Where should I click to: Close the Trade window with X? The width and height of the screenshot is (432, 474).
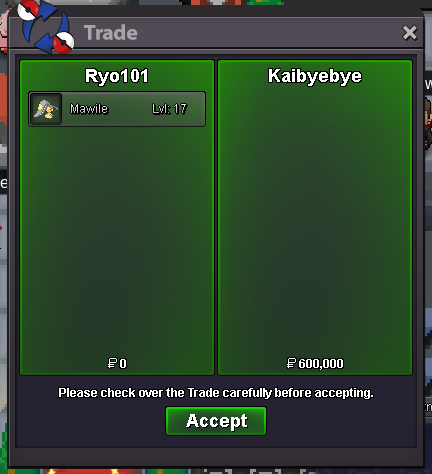(x=409, y=33)
